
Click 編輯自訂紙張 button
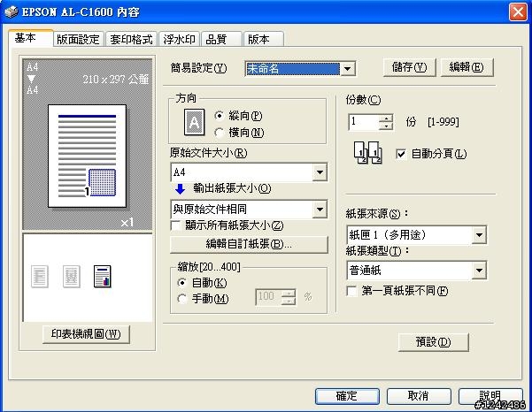249,244
